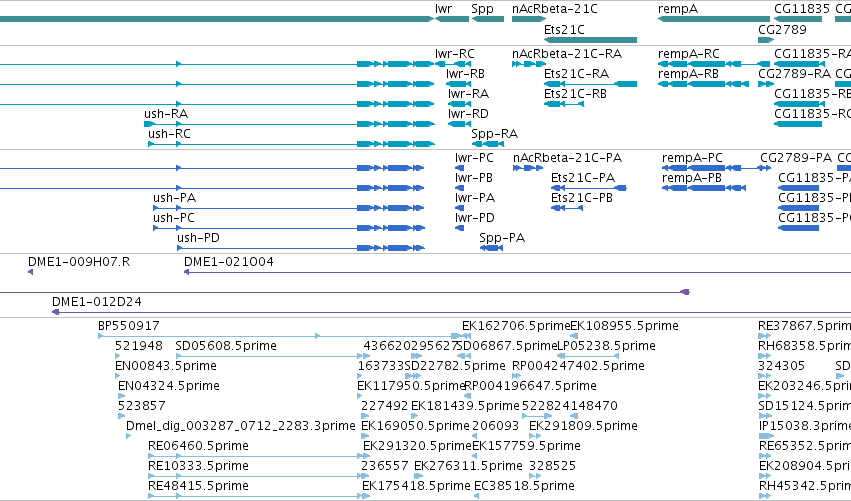Click the lwr-PA protein label

pos(475,199)
